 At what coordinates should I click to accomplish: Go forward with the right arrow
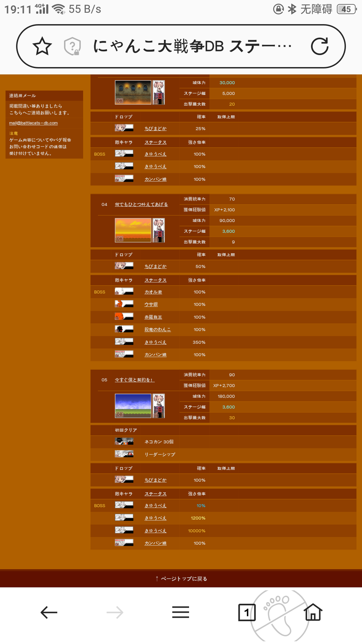pos(115,612)
